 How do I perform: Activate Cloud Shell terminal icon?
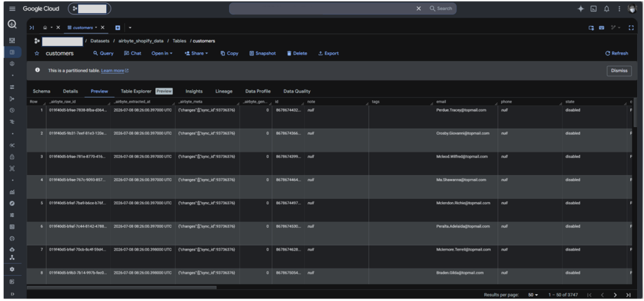point(594,9)
